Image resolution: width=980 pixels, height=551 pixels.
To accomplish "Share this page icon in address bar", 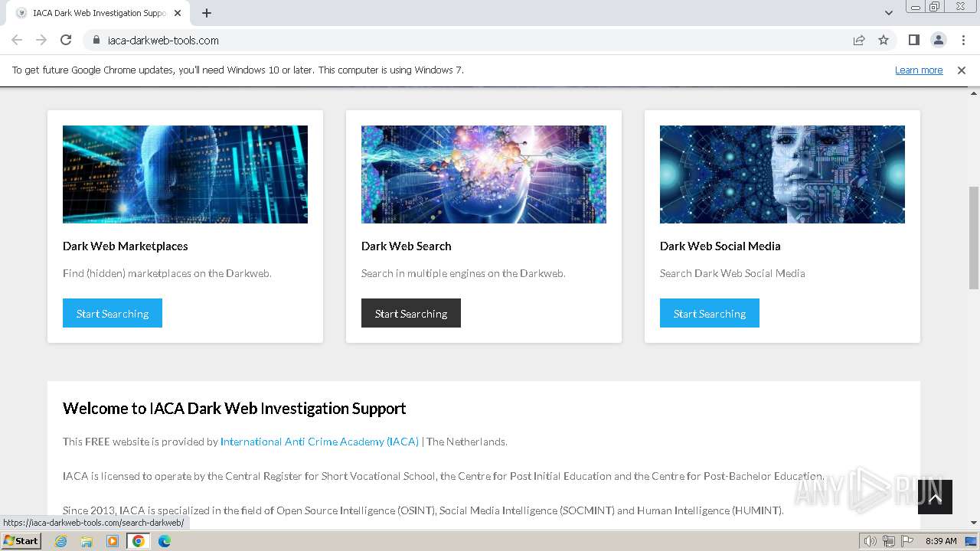I will [x=859, y=40].
